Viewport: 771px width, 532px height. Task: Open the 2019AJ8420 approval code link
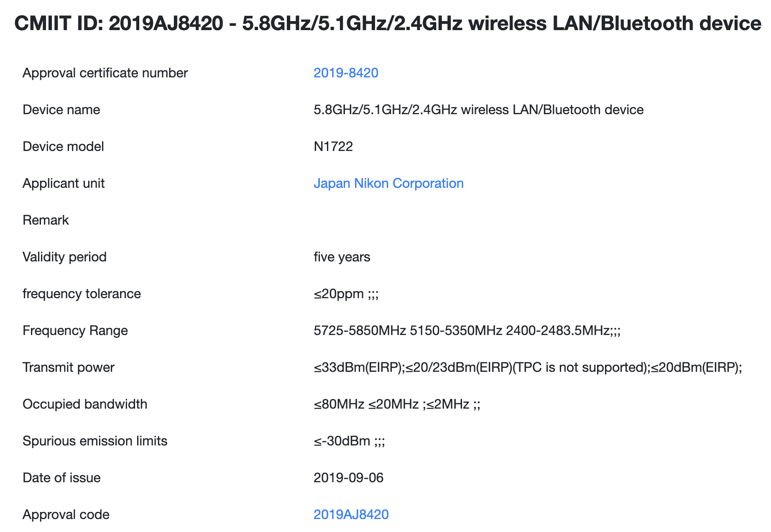[x=351, y=514]
